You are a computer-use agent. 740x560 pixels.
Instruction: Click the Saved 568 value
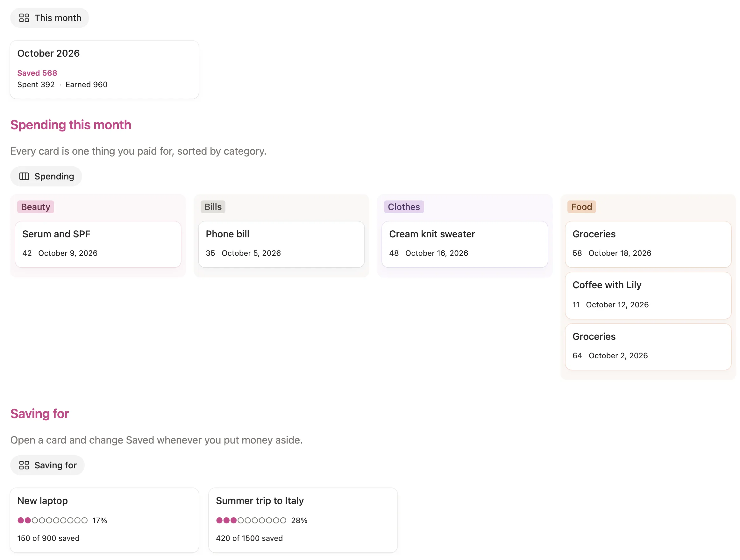tap(37, 73)
